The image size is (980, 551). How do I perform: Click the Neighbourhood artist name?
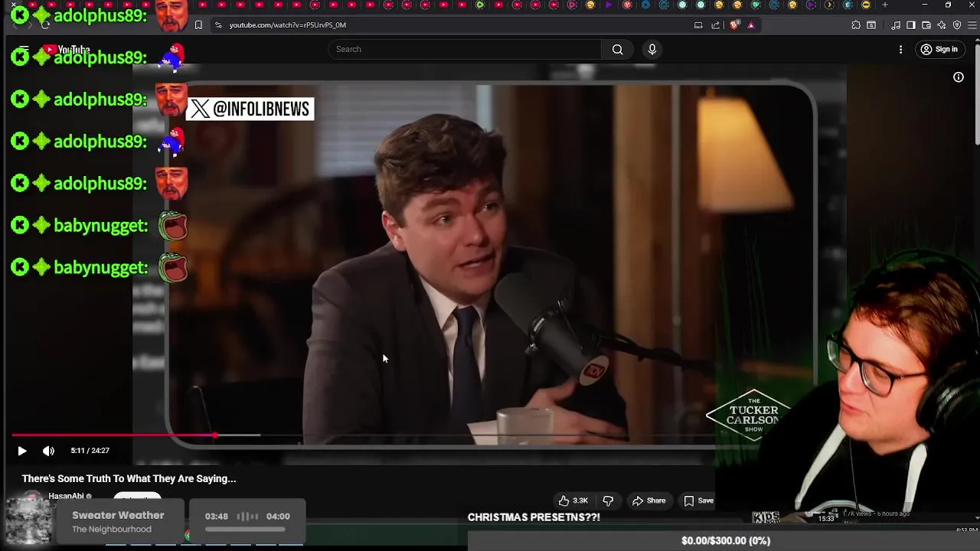(x=112, y=529)
